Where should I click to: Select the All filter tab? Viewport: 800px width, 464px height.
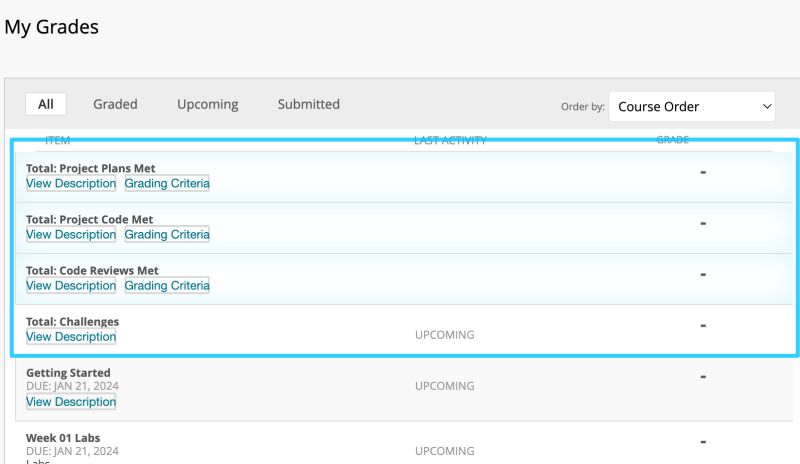45,104
